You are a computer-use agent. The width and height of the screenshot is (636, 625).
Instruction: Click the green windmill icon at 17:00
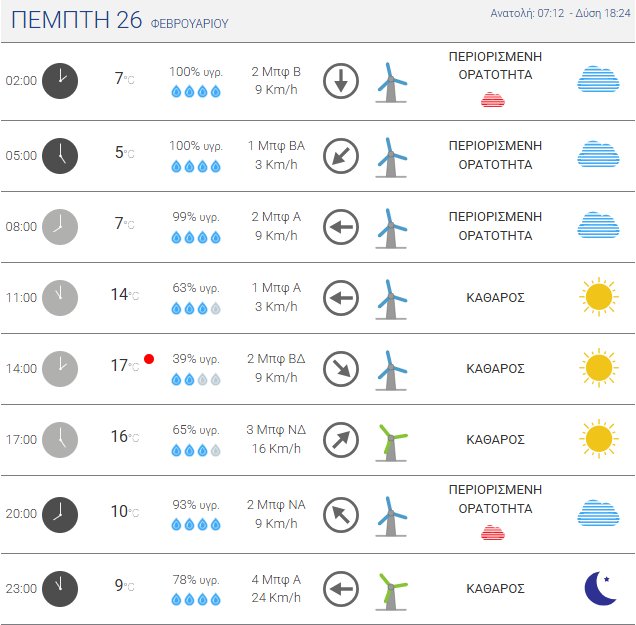coord(392,440)
